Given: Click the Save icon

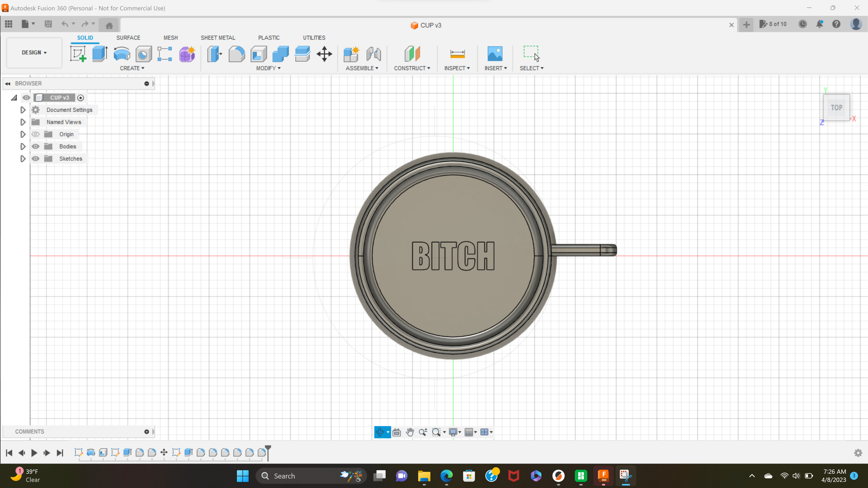Looking at the screenshot, I should (48, 24).
